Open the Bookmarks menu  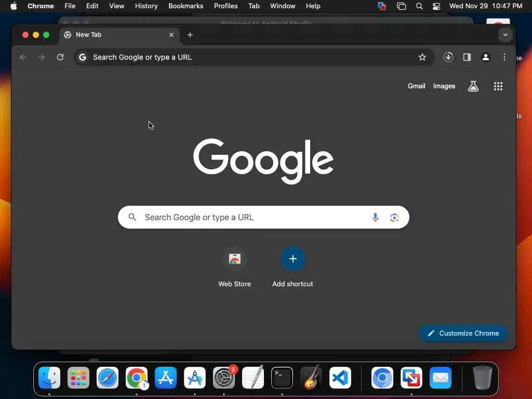[185, 6]
